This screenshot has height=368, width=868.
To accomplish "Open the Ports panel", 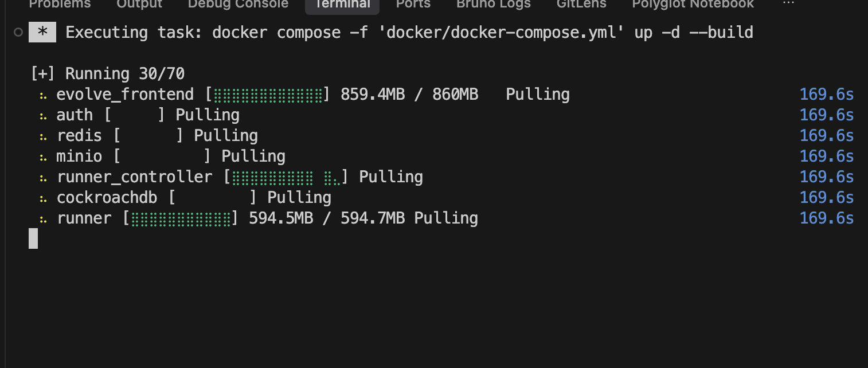I will point(413,5).
